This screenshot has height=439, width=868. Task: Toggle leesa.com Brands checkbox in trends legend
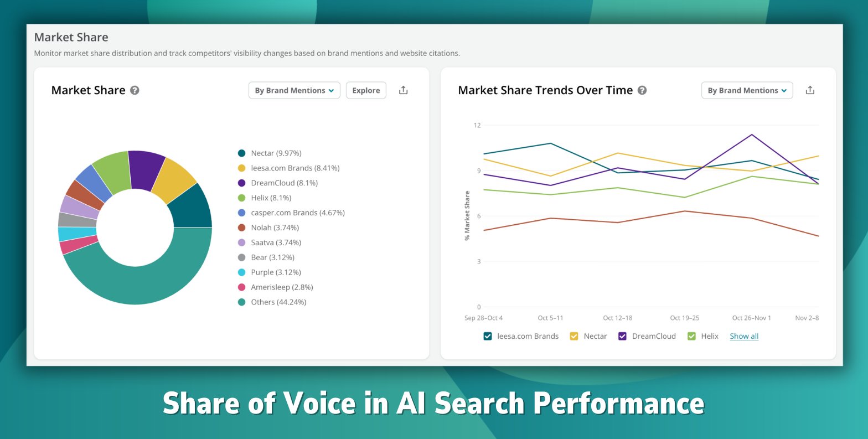[488, 336]
